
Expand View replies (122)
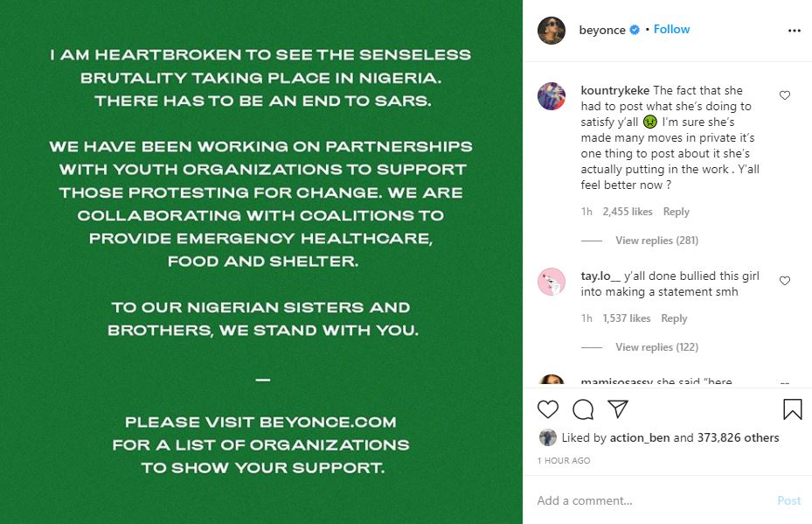pyautogui.click(x=656, y=347)
